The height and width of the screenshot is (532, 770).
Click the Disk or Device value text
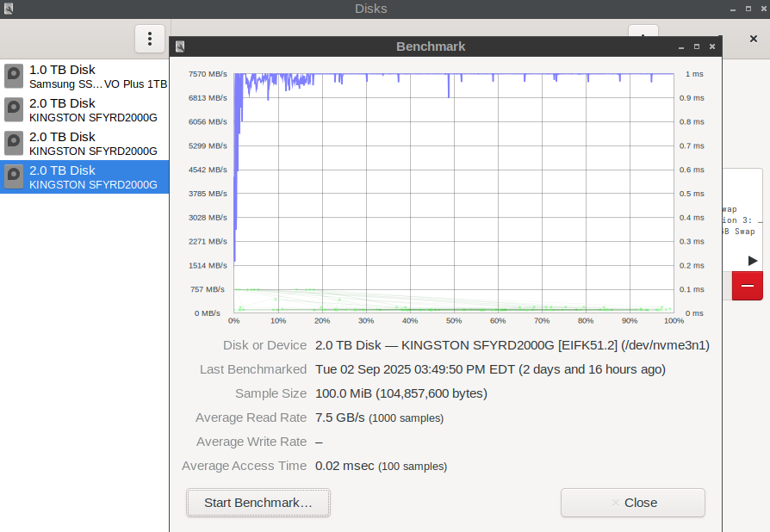point(512,345)
